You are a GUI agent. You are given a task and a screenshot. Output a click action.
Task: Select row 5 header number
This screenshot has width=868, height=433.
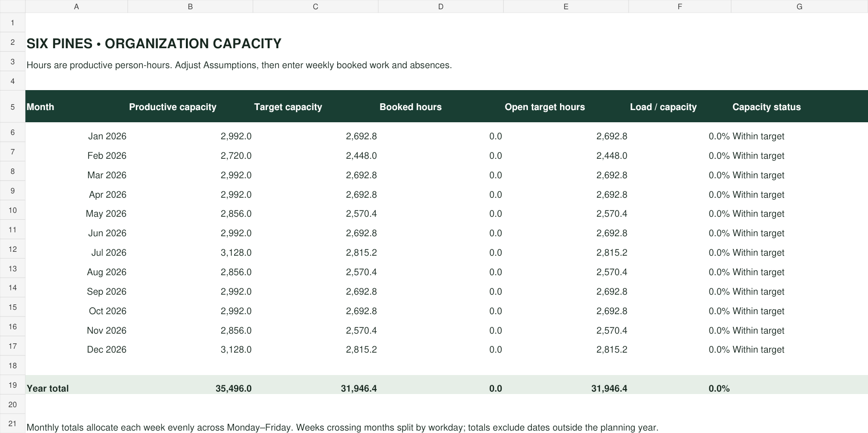(x=13, y=106)
